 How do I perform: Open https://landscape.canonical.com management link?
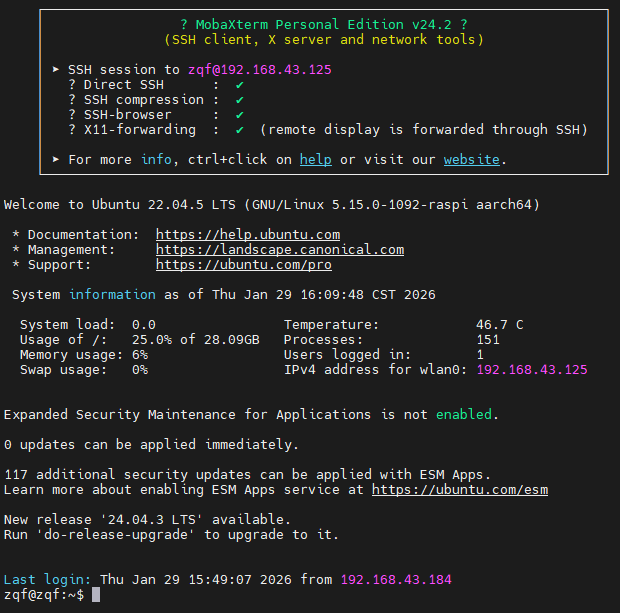pyautogui.click(x=280, y=250)
